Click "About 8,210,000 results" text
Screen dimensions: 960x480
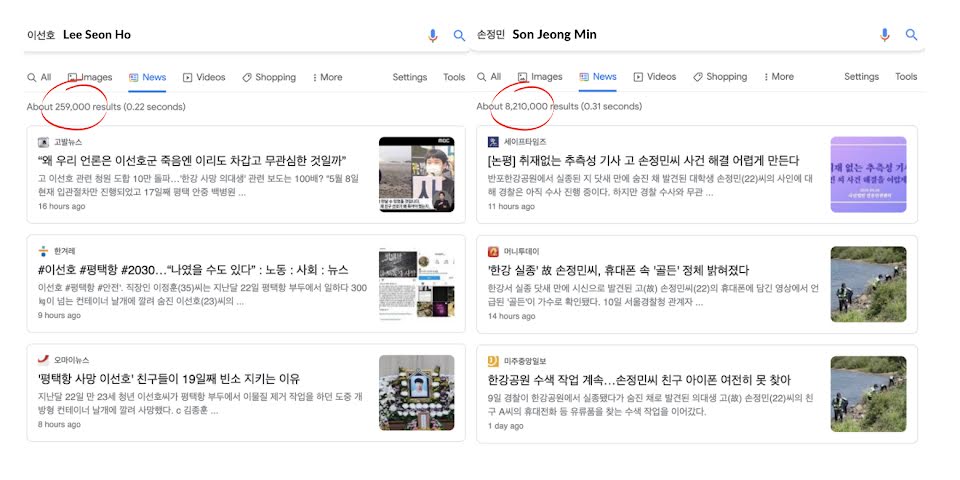click(x=527, y=107)
